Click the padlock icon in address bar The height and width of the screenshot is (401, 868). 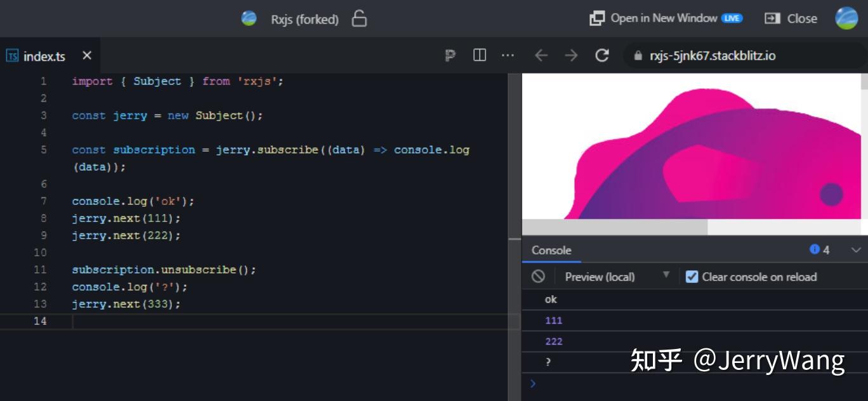pos(638,56)
